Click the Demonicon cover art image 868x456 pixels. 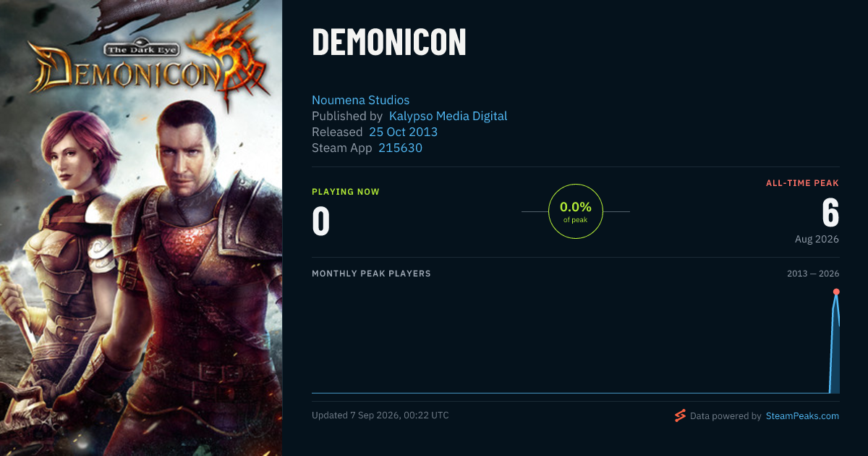[141, 228]
